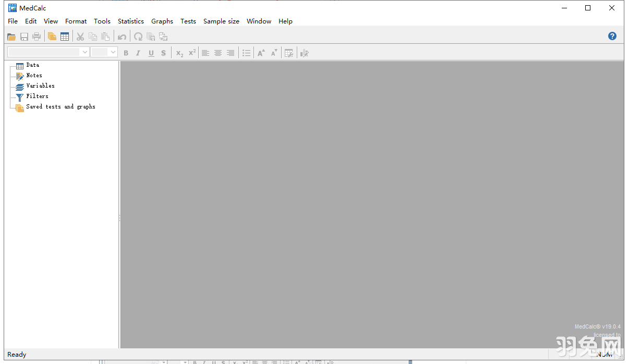This screenshot has height=364, width=628.
Task: Open the blue Help question mark
Action: (x=612, y=36)
